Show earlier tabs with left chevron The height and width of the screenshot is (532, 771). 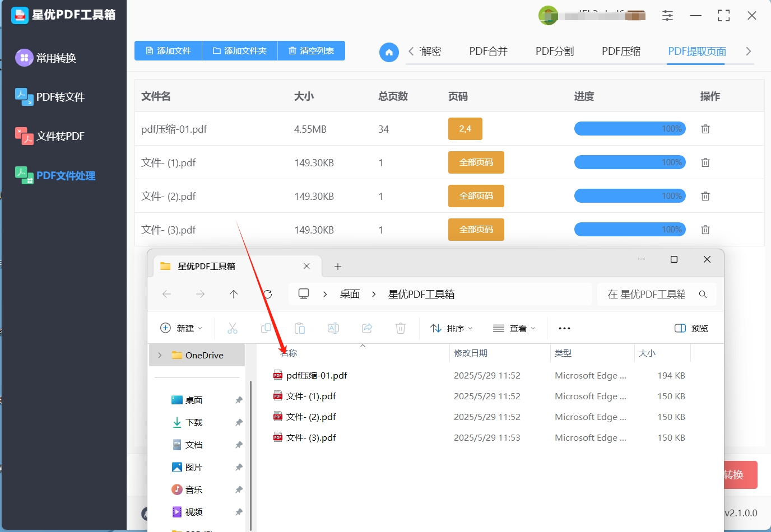411,52
